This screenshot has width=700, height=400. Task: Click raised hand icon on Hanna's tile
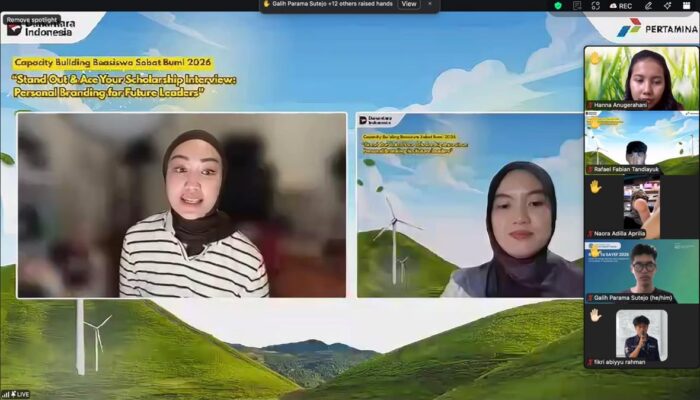pyautogui.click(x=595, y=58)
